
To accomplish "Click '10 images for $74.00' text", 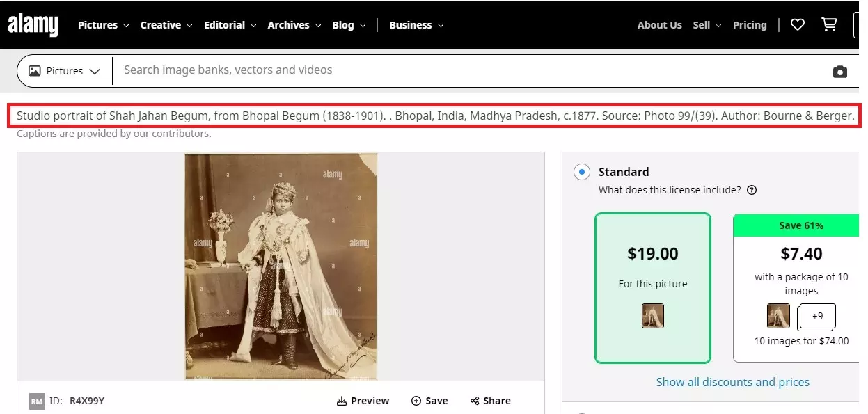I will [801, 341].
